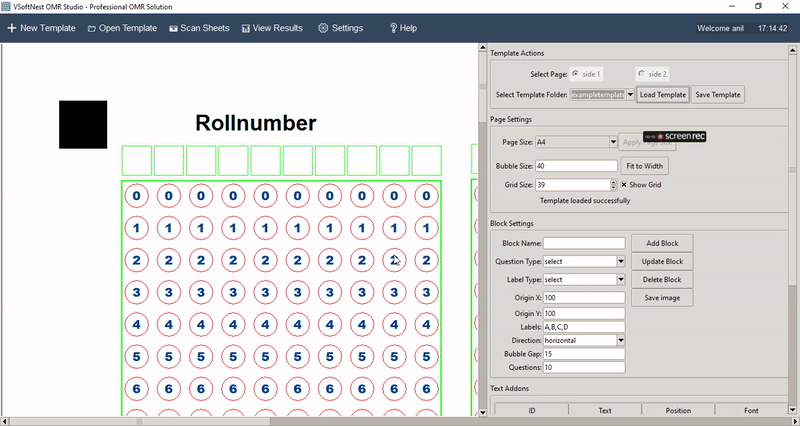The height and width of the screenshot is (426, 800).
Task: Click the Fit to Width button
Action: (645, 166)
